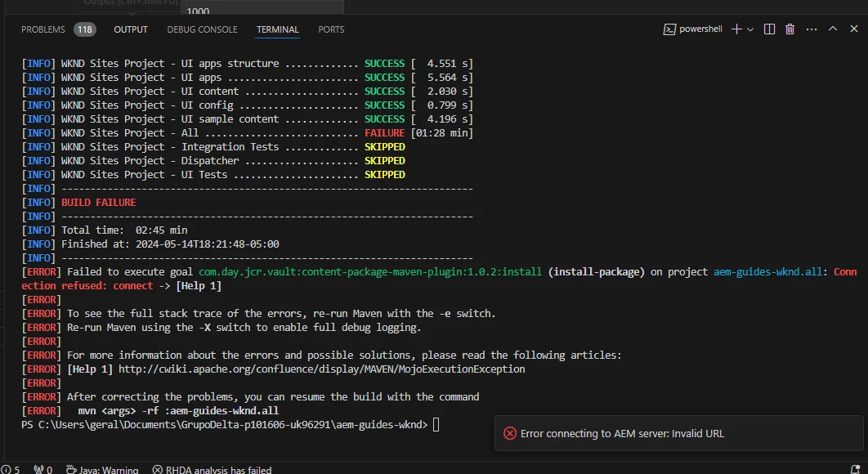Open notifications bell in status bar
This screenshot has width=868, height=474.
(855, 470)
